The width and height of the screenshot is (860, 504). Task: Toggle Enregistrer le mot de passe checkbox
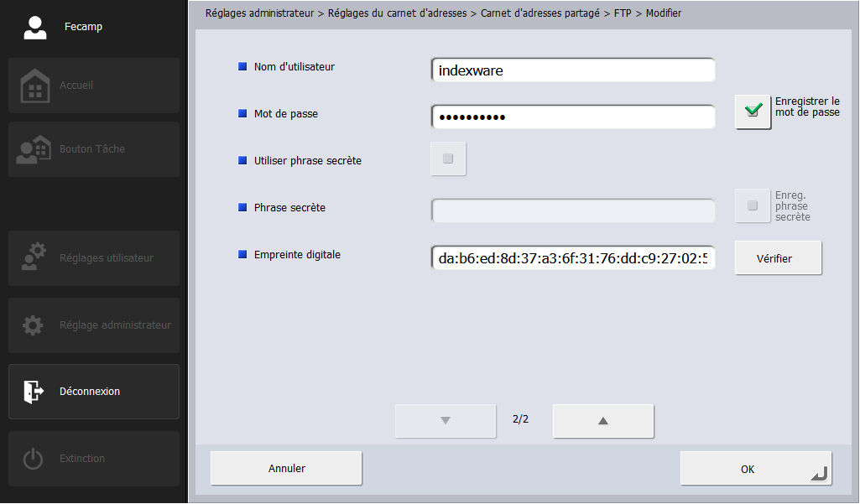(x=753, y=111)
